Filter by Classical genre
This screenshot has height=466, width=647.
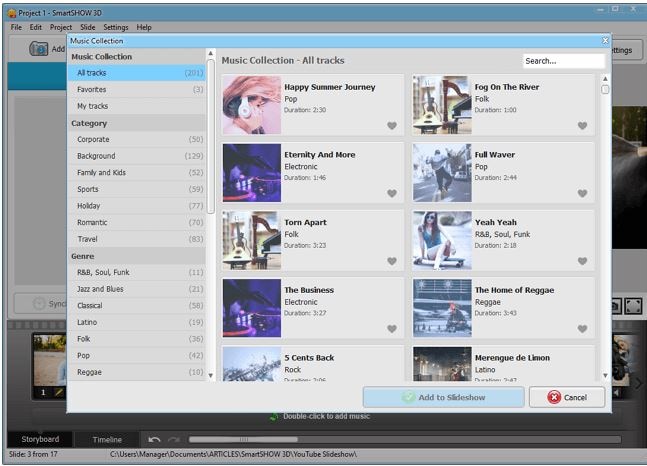coord(137,305)
